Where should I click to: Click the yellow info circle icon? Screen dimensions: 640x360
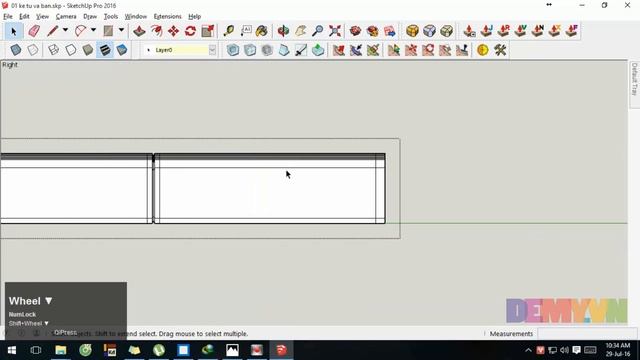click(482, 50)
